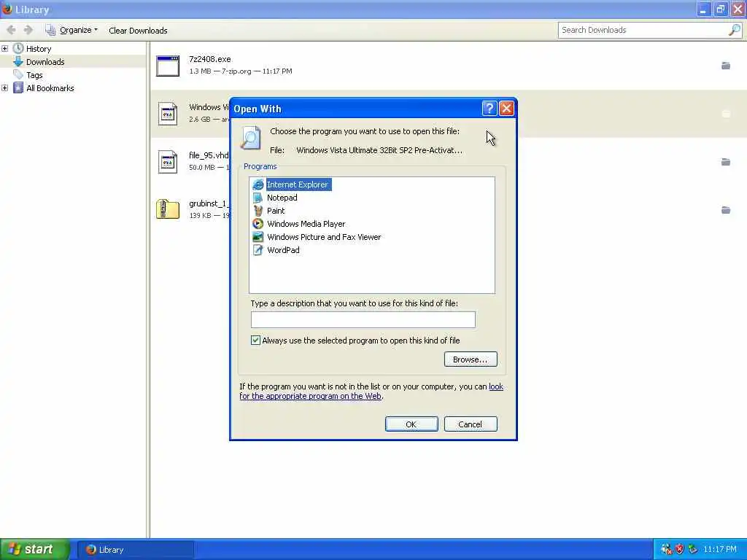Viewport: 747px width, 560px height.
Task: Click the security shield tray icon
Action: (x=679, y=549)
